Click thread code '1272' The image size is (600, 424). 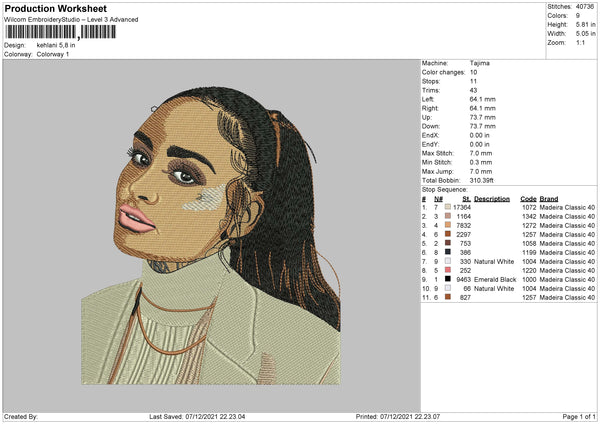click(529, 225)
